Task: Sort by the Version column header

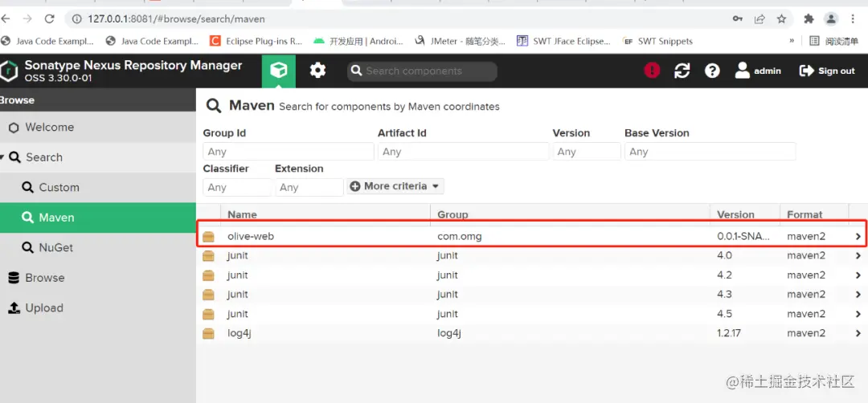Action: 745,214
